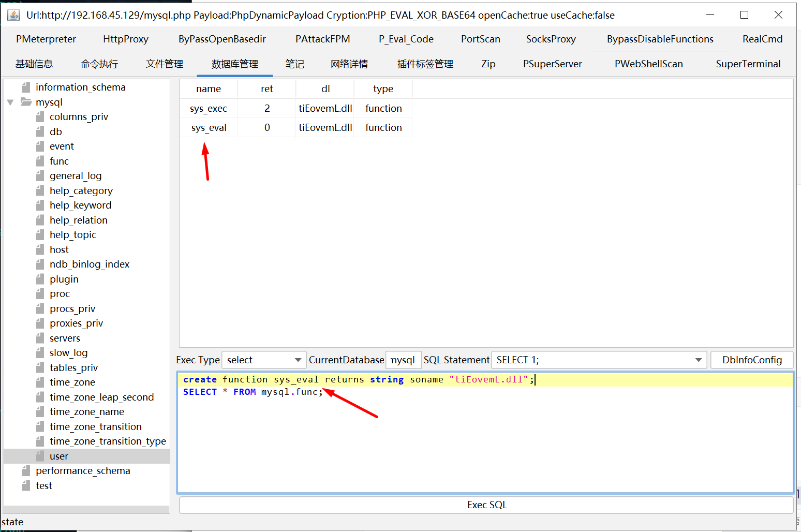The width and height of the screenshot is (801, 532).
Task: Open the SocksProxy tab
Action: tap(551, 39)
